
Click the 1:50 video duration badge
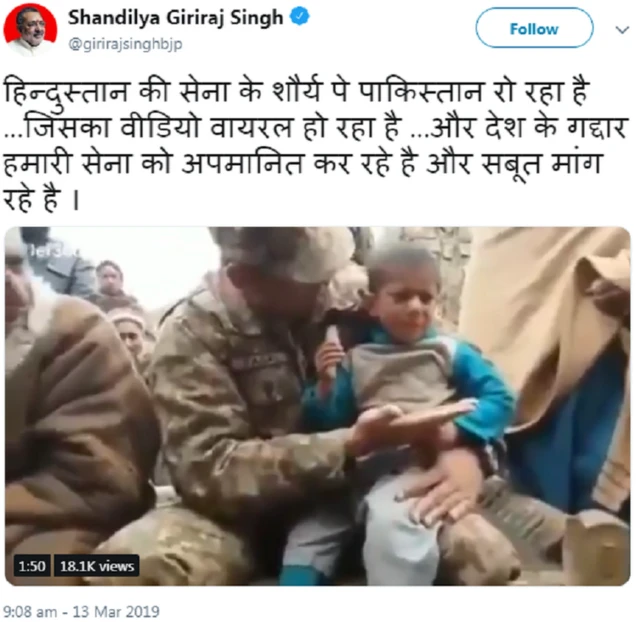point(32,566)
